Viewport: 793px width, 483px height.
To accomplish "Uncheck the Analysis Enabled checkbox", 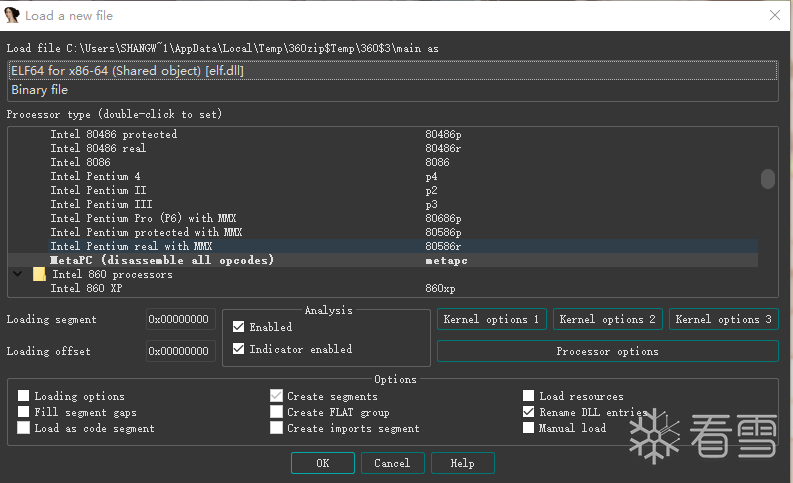I will point(238,327).
